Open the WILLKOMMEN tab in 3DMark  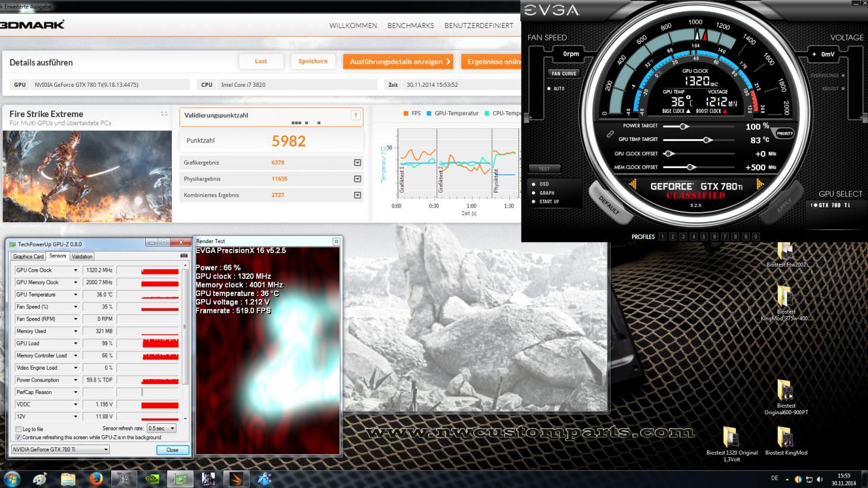pos(353,26)
